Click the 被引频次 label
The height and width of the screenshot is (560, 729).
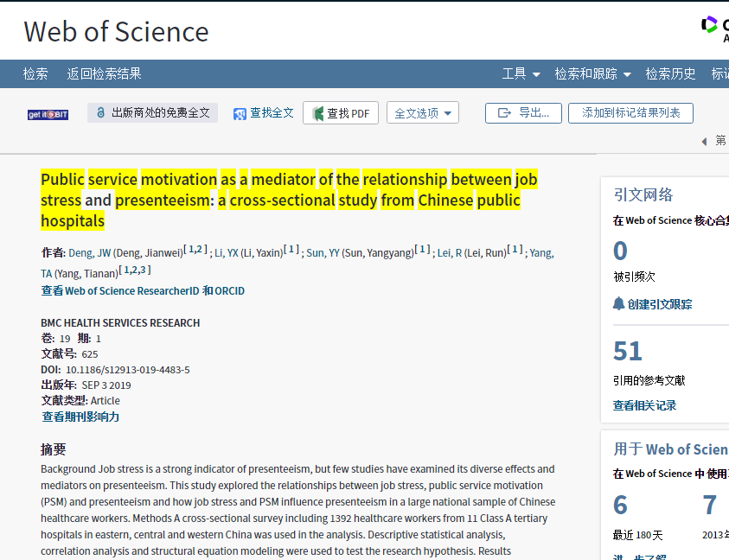pos(634,277)
